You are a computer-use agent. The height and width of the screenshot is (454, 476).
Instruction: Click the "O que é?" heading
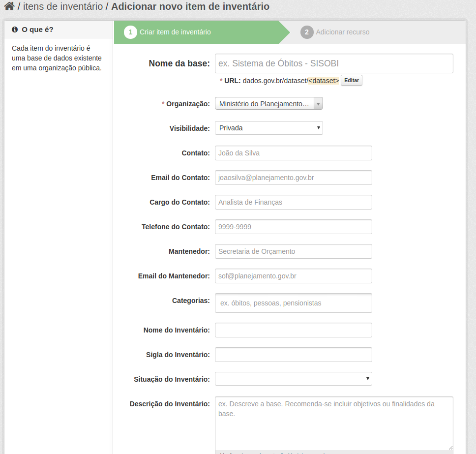37,30
